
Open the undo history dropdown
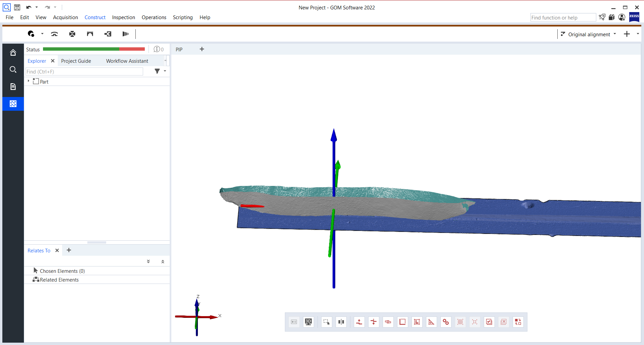pyautogui.click(x=37, y=7)
